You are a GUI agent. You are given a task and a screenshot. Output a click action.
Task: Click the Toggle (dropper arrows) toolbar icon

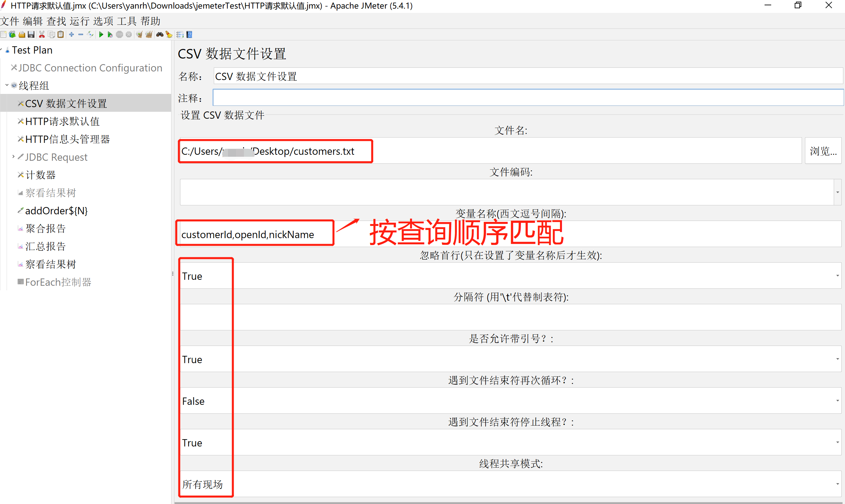click(90, 35)
